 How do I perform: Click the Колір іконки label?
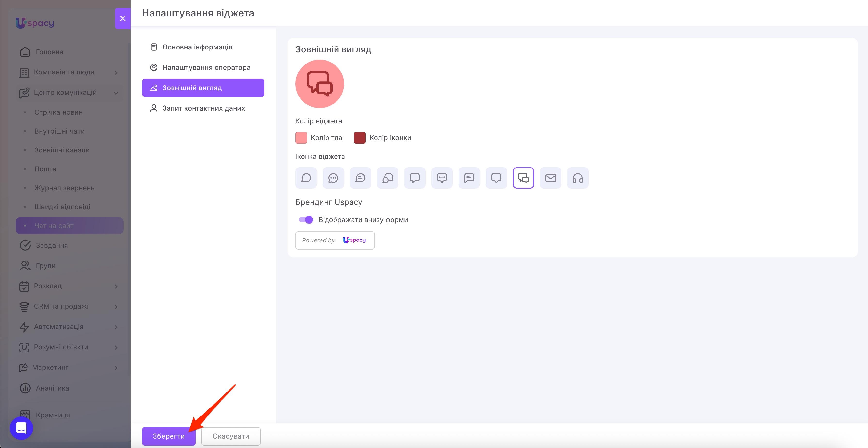click(390, 138)
